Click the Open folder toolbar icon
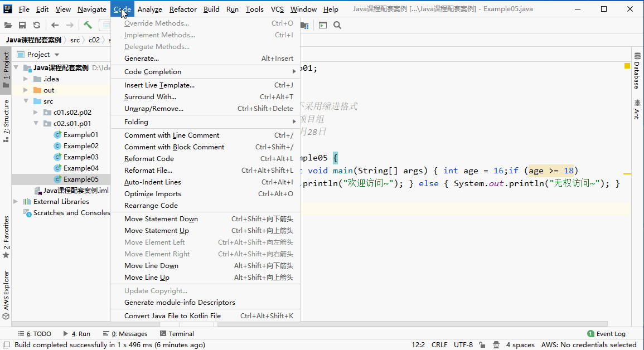The image size is (644, 350). [8, 26]
